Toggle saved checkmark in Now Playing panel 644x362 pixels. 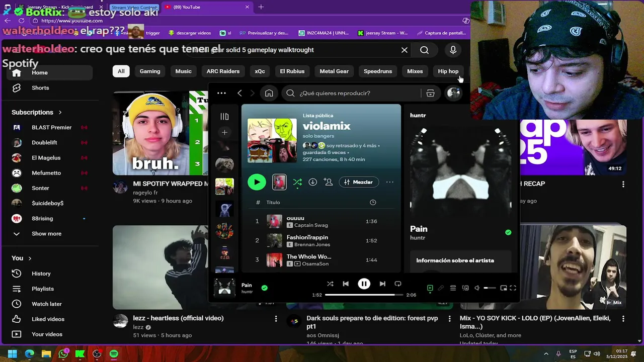click(x=508, y=232)
